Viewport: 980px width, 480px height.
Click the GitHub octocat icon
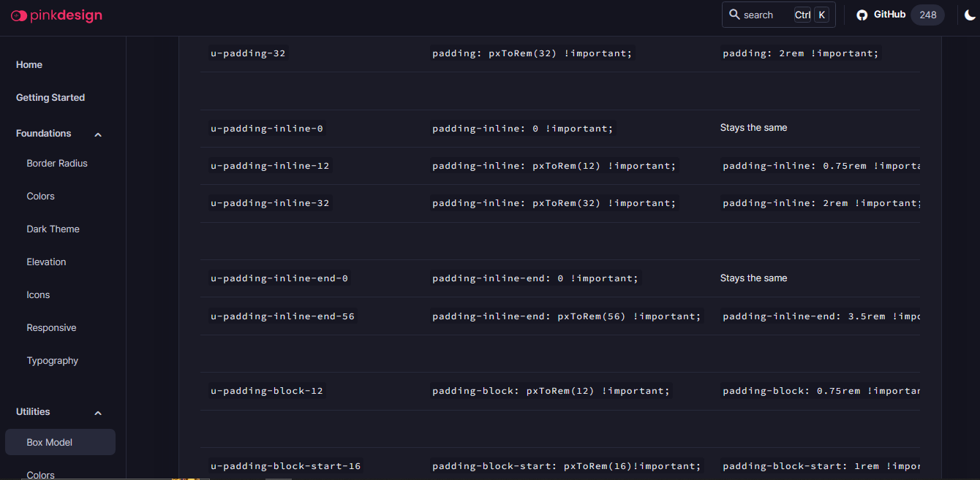tap(862, 15)
